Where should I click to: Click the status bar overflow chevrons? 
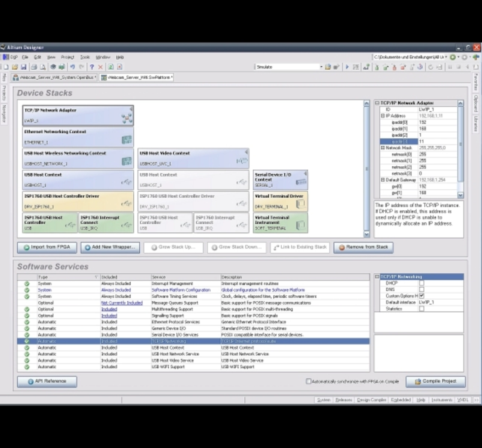476,400
